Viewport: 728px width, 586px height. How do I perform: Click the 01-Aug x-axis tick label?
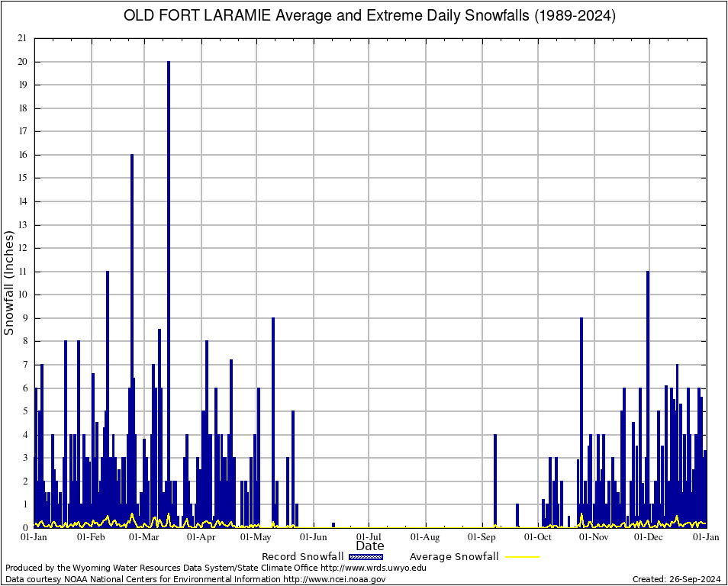pyautogui.click(x=425, y=536)
